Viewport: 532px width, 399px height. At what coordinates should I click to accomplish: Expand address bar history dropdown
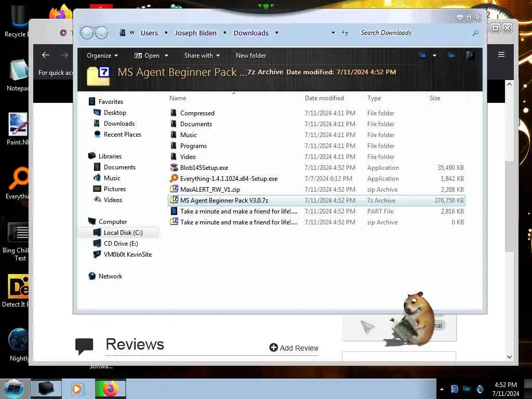[x=333, y=33]
